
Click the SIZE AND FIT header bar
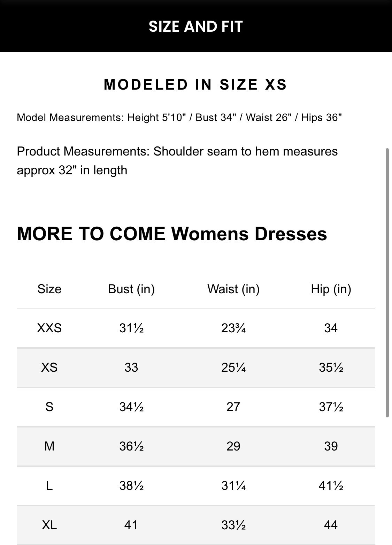tap(196, 27)
